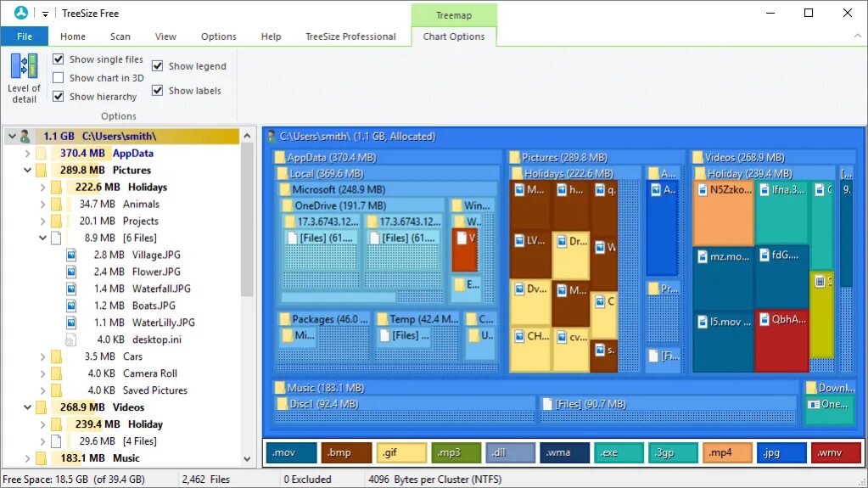Image resolution: width=868 pixels, height=488 pixels.
Task: Click the .wmv legend color swatch
Action: click(x=837, y=452)
